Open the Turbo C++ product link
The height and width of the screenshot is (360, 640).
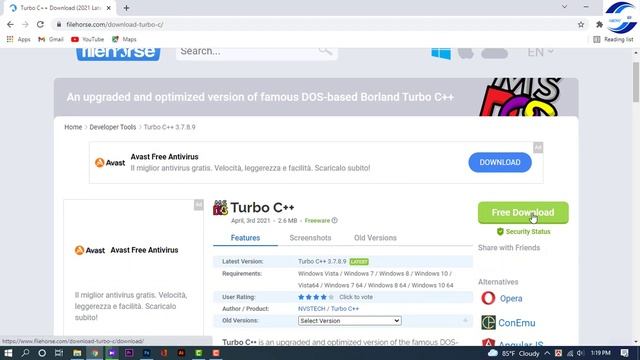[345, 309]
